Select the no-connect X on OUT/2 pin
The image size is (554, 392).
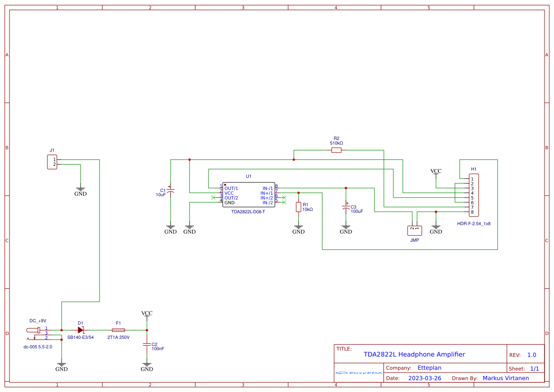pyautogui.click(x=213, y=198)
